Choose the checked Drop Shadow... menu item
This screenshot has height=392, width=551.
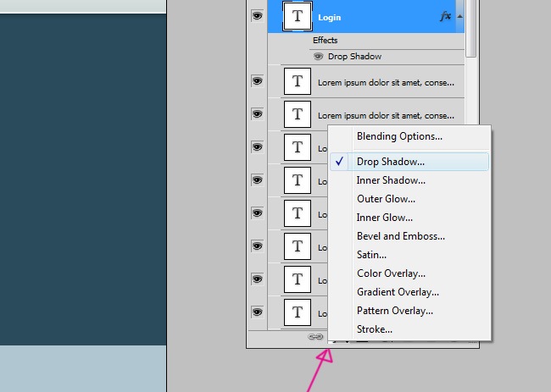(409, 162)
